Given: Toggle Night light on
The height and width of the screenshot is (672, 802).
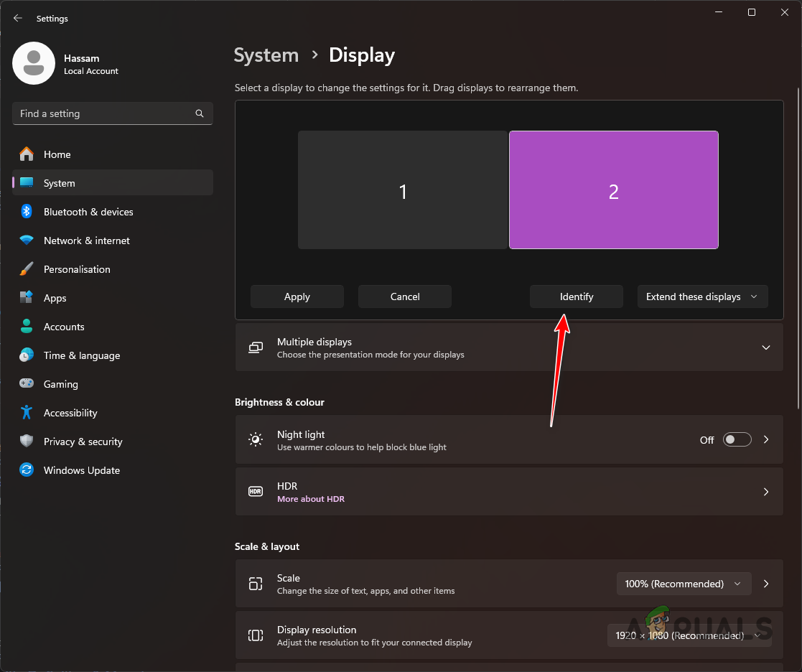Looking at the screenshot, I should [x=737, y=439].
